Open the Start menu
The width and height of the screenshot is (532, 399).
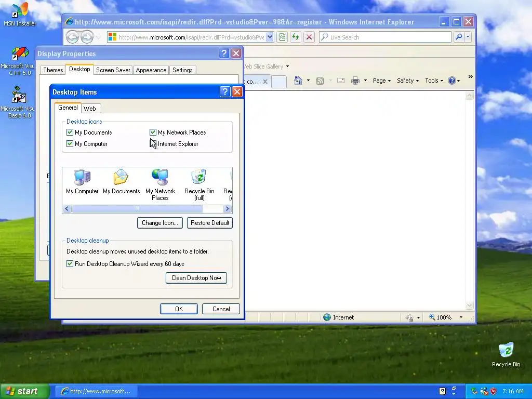point(24,391)
